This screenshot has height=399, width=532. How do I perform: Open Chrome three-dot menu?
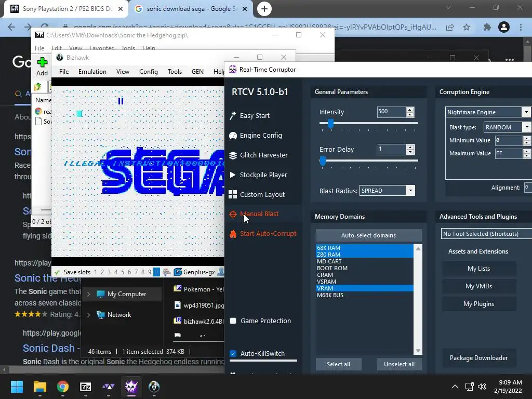pyautogui.click(x=521, y=27)
